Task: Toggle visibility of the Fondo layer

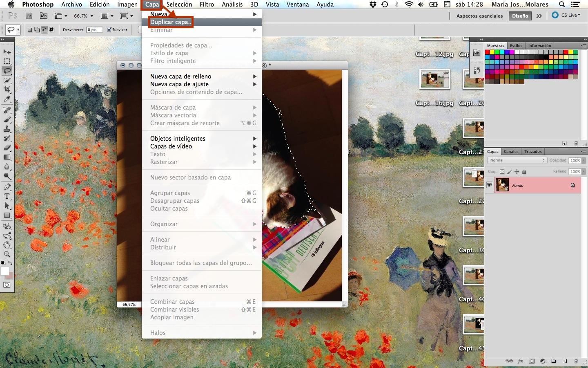Action: pos(489,185)
